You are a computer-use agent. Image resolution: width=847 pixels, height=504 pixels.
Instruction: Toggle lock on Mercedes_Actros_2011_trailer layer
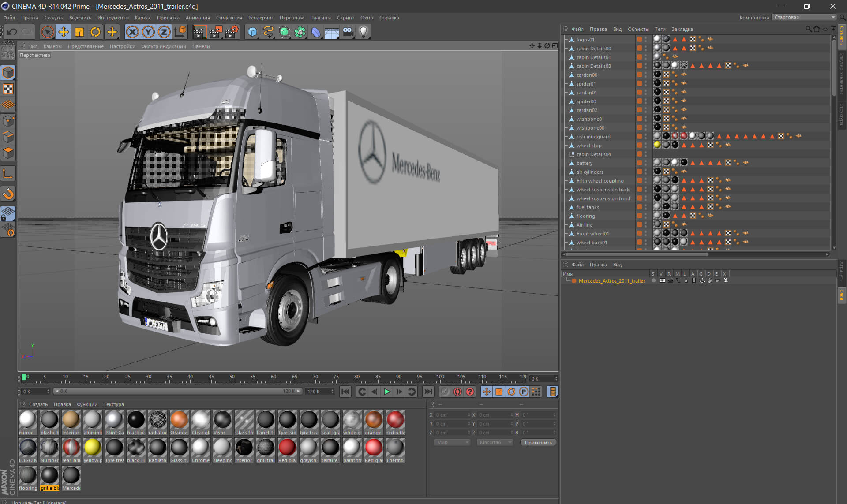[x=686, y=281]
